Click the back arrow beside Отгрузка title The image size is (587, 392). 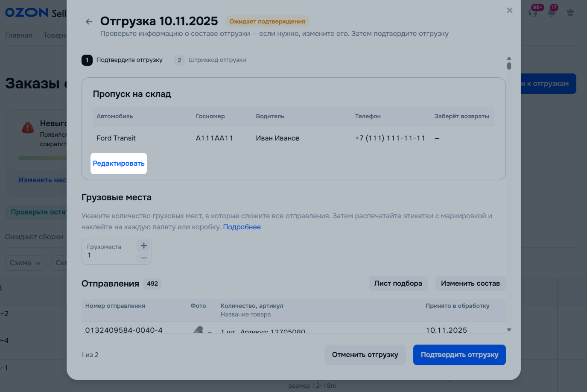[89, 22]
